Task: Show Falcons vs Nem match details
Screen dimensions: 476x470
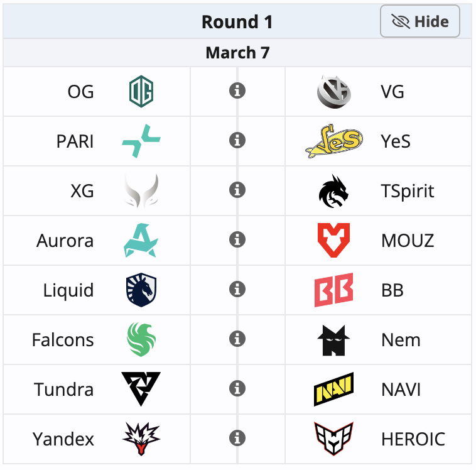Action: 237,339
